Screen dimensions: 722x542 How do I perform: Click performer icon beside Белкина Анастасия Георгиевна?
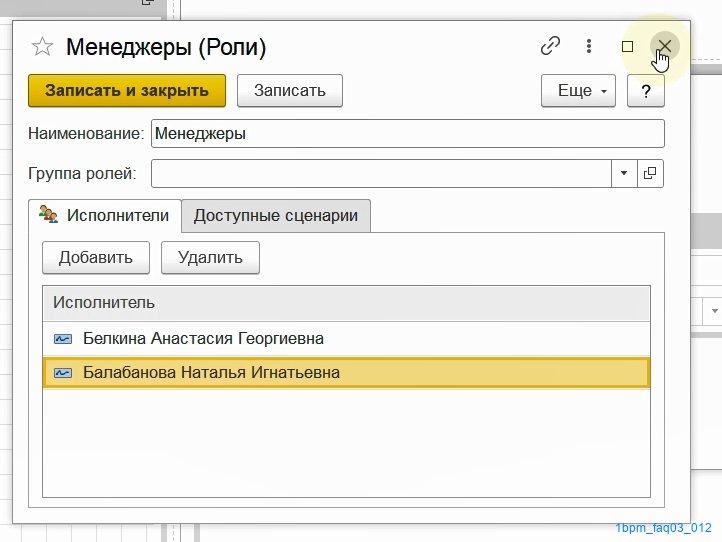click(x=63, y=339)
